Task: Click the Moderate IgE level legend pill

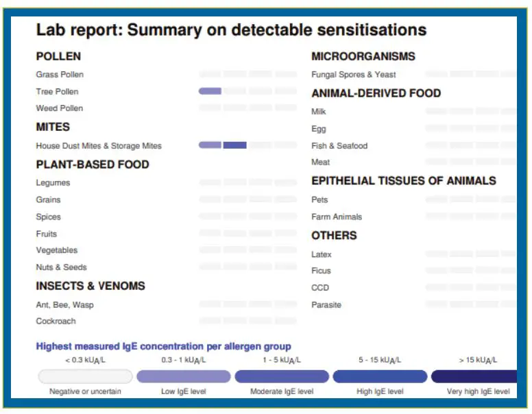Action: (x=282, y=376)
